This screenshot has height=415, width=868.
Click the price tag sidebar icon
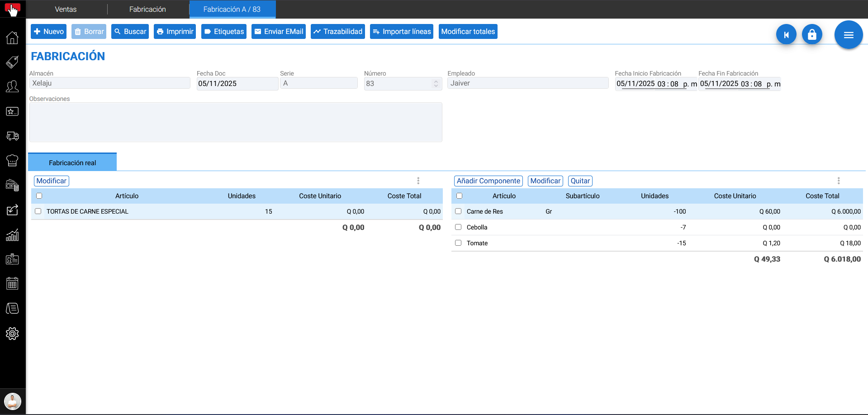(x=12, y=62)
